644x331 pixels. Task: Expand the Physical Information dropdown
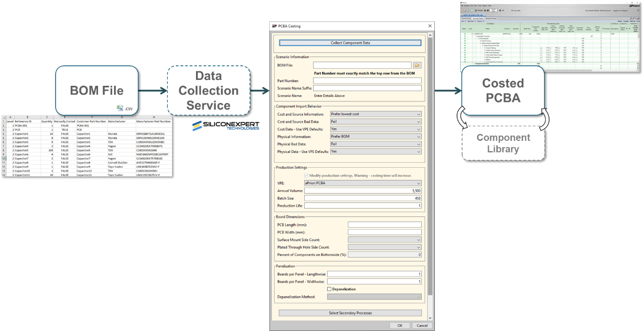[375, 136]
